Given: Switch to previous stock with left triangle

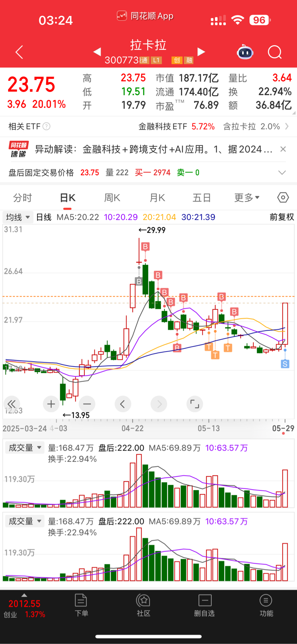Looking at the screenshot, I should (x=97, y=51).
